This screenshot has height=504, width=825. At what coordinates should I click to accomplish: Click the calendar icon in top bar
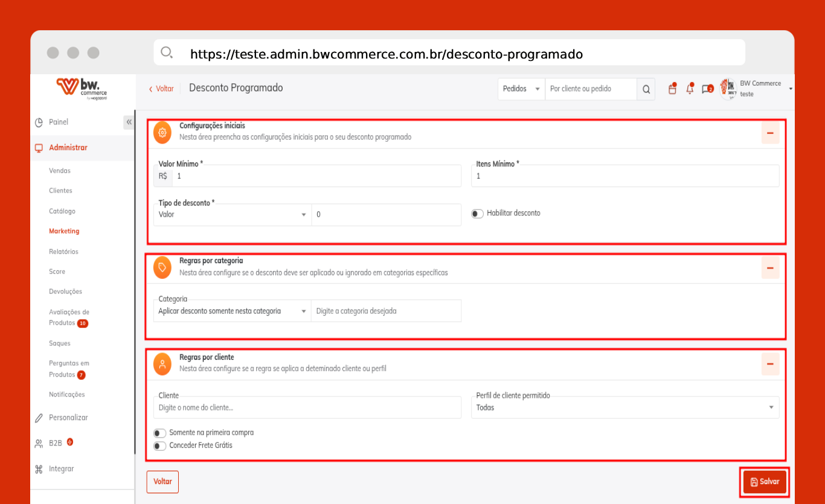(672, 89)
